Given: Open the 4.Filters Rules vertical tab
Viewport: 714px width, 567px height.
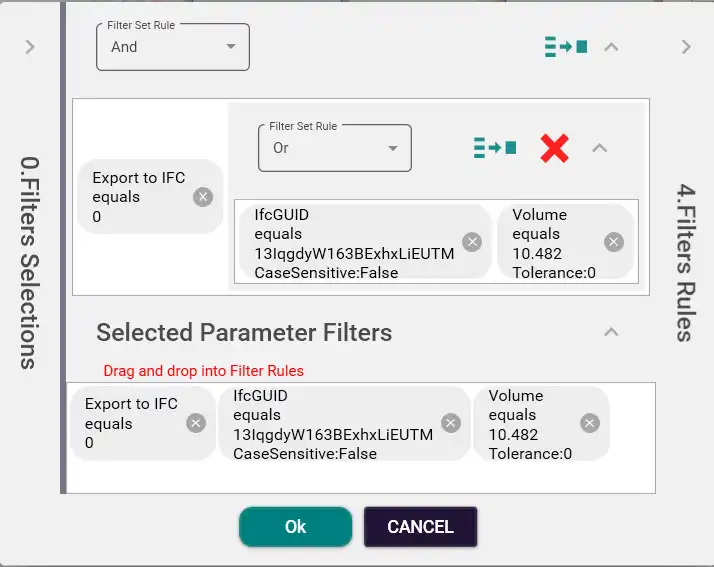Looking at the screenshot, I should point(686,263).
